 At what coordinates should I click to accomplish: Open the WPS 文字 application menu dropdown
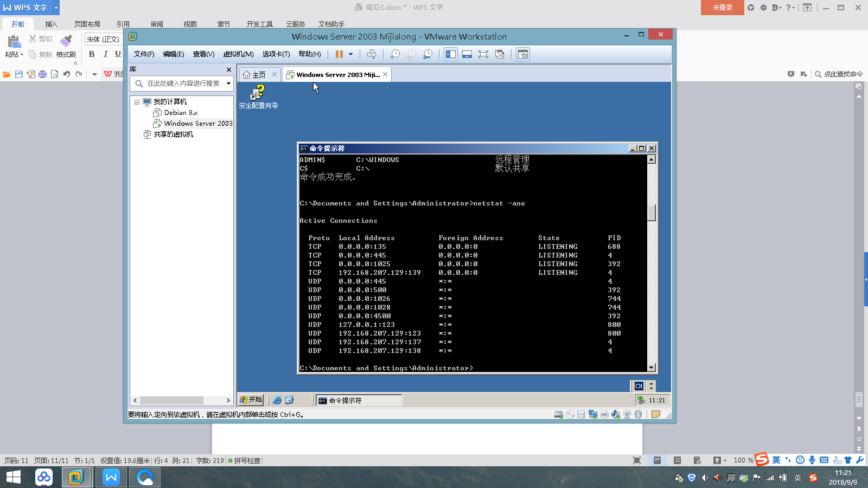coord(56,8)
